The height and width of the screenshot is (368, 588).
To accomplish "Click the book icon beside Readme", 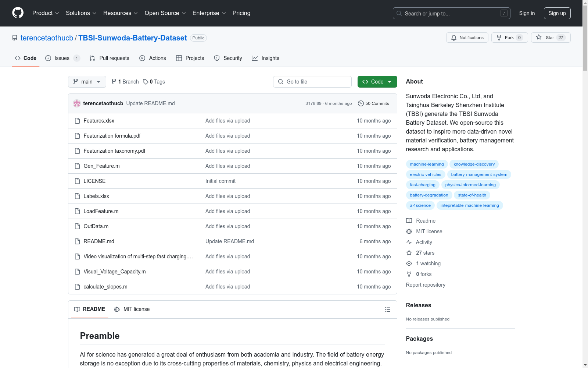I will [x=409, y=221].
